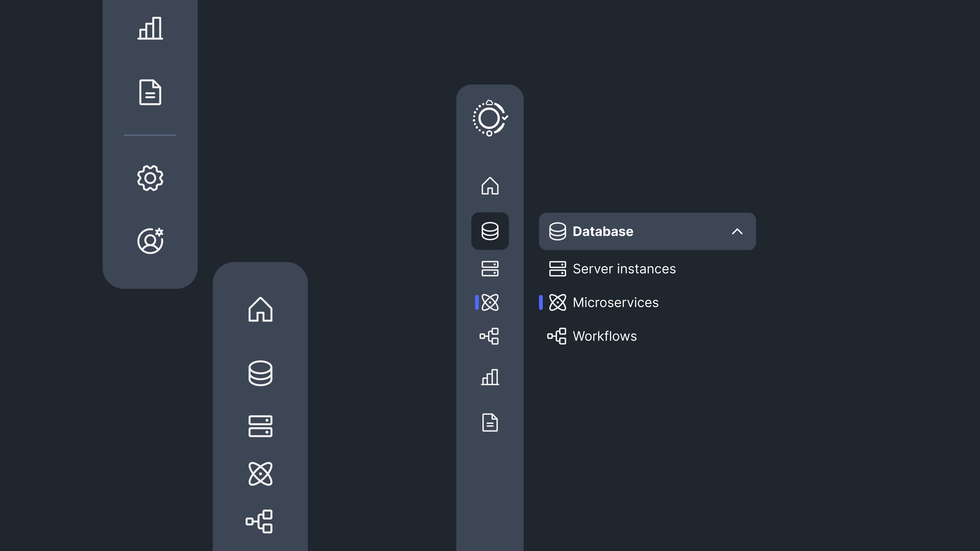Select Server instances menu item

(x=624, y=269)
